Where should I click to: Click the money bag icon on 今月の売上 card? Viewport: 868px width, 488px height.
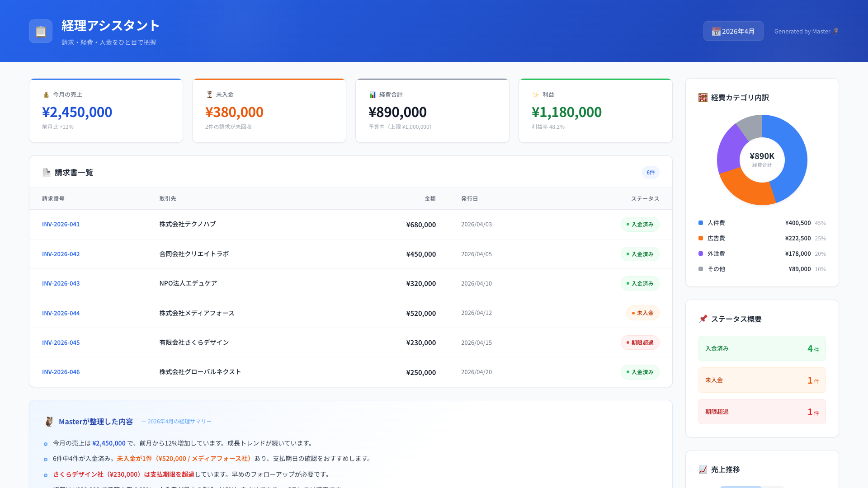[46, 94]
